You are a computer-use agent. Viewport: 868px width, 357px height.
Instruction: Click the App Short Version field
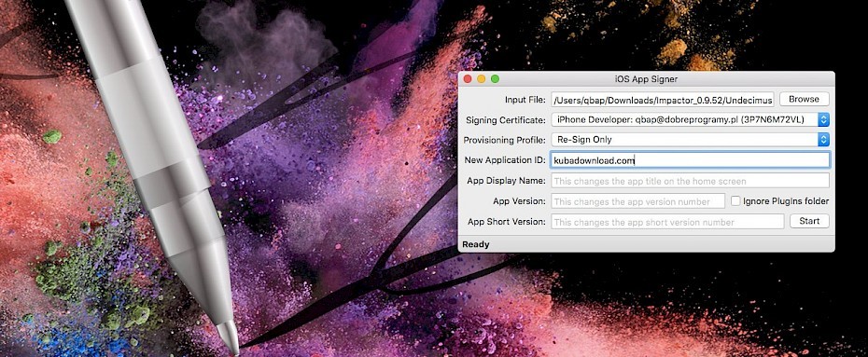pos(667,222)
